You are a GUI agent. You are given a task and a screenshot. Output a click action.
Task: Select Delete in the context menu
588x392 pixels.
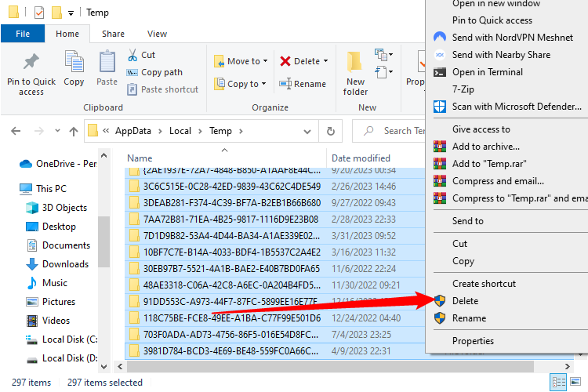[x=465, y=301]
